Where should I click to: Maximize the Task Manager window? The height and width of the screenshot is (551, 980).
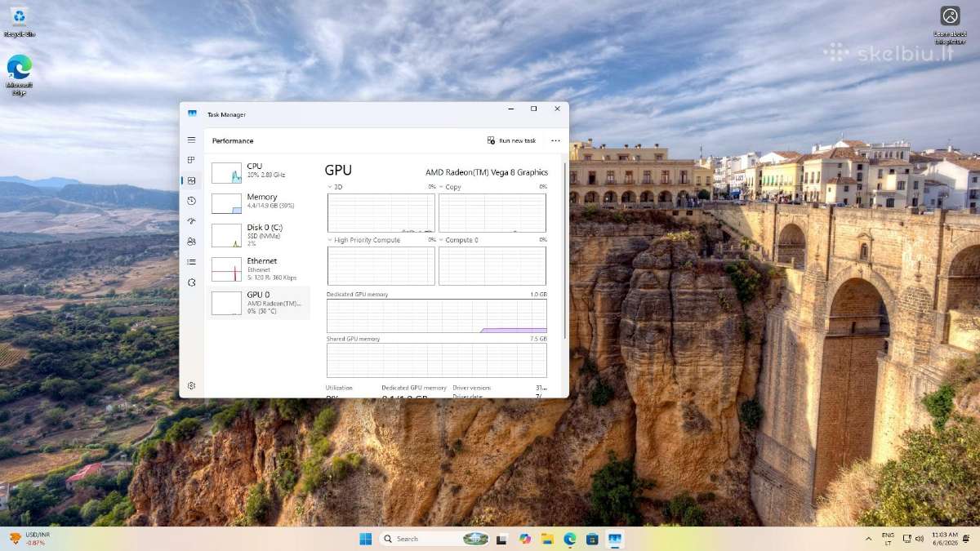point(534,109)
